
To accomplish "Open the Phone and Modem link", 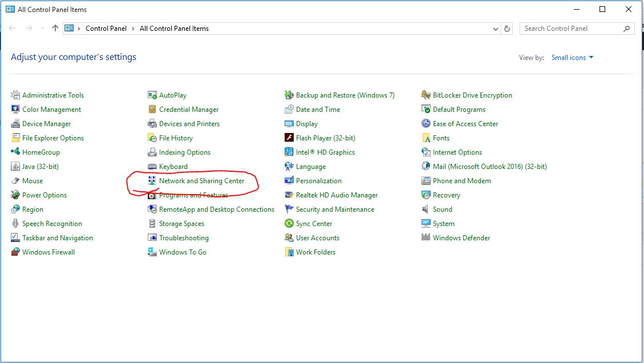I will pos(461,181).
